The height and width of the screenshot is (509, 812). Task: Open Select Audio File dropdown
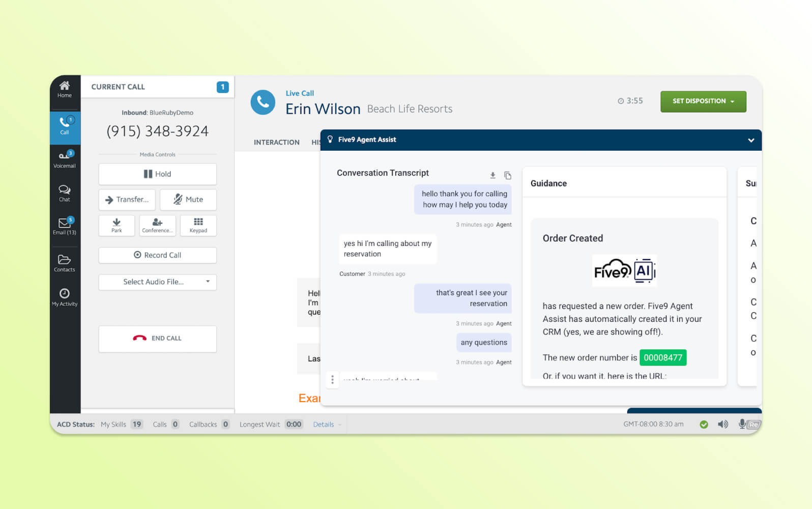tap(157, 282)
